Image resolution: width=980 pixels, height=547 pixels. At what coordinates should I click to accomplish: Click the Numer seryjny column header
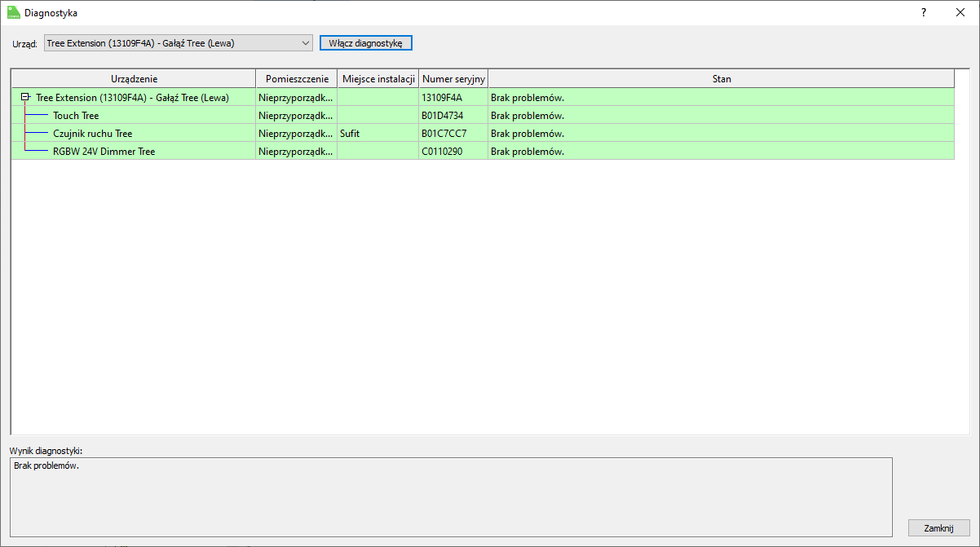coord(453,79)
